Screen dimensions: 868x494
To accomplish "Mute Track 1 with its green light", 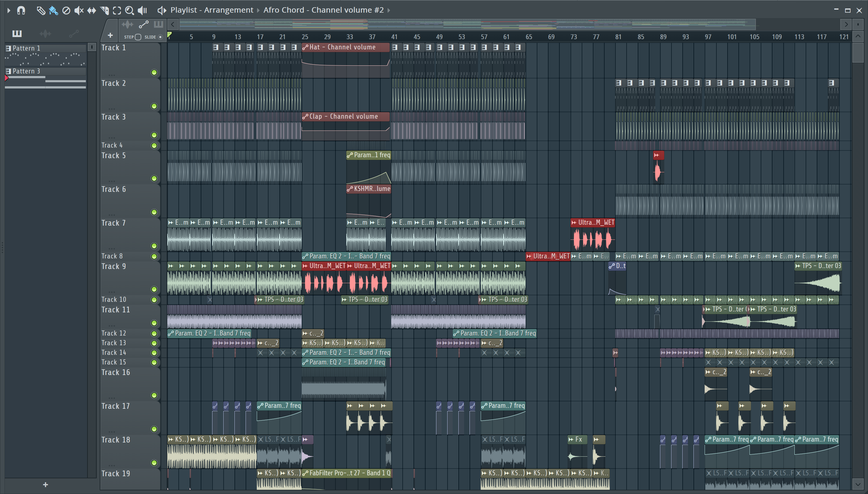I will 154,72.
